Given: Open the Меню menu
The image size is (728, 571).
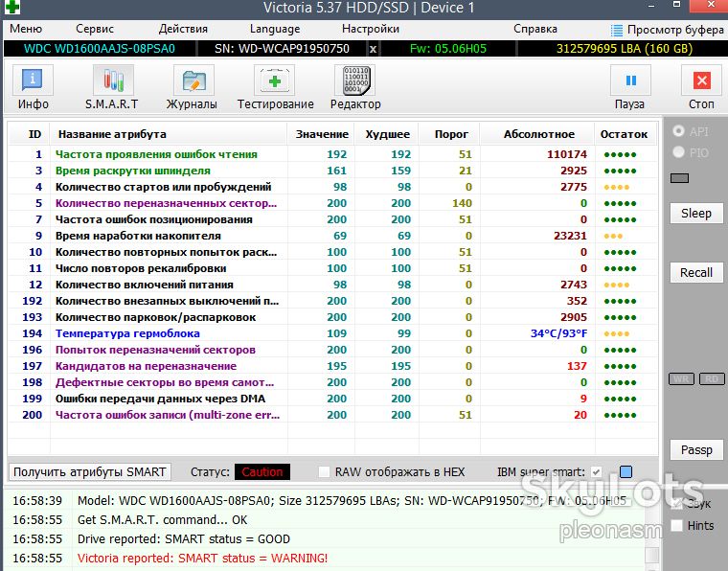Looking at the screenshot, I should [x=26, y=29].
